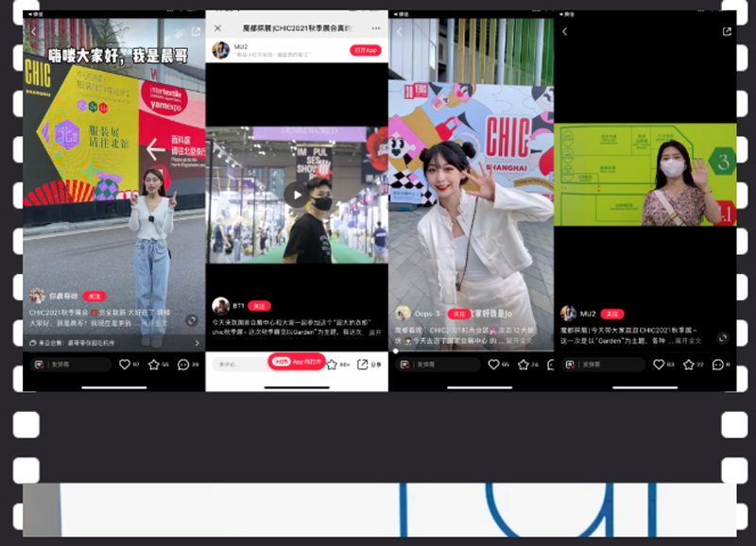The image size is (756, 546).
Task: Expand 展开全文 on 你晨哥 caption
Action: point(155,323)
